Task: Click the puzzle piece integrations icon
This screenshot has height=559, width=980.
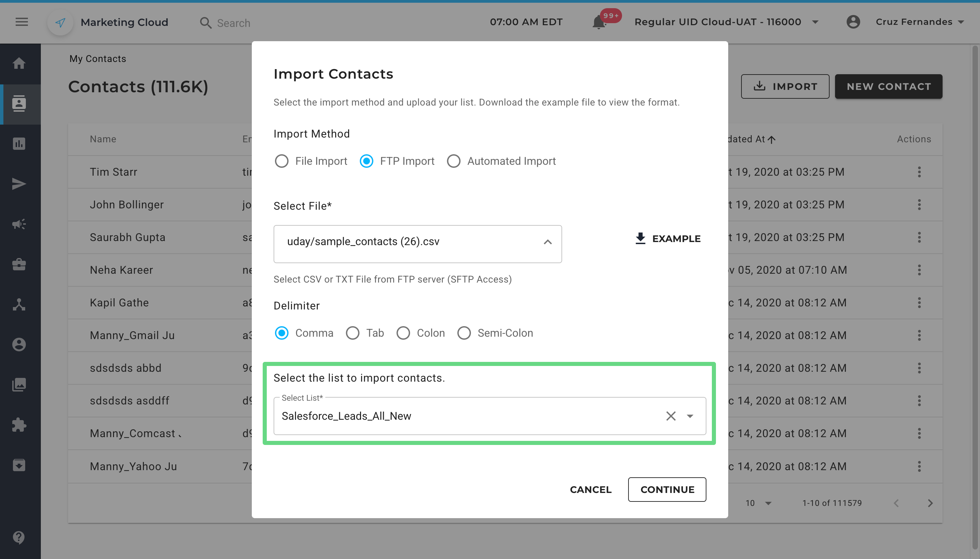Action: tap(19, 425)
